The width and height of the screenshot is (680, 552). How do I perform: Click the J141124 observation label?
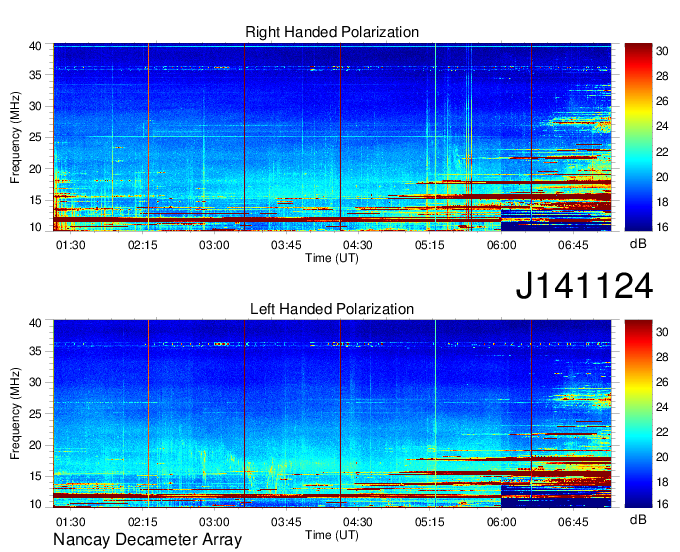click(584, 286)
